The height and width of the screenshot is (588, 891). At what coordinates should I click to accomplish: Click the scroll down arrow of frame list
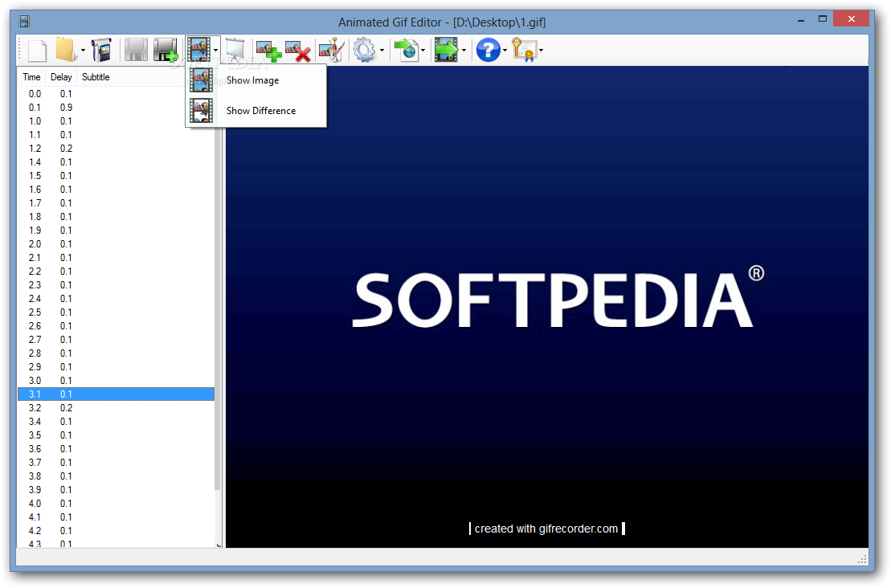[x=219, y=545]
